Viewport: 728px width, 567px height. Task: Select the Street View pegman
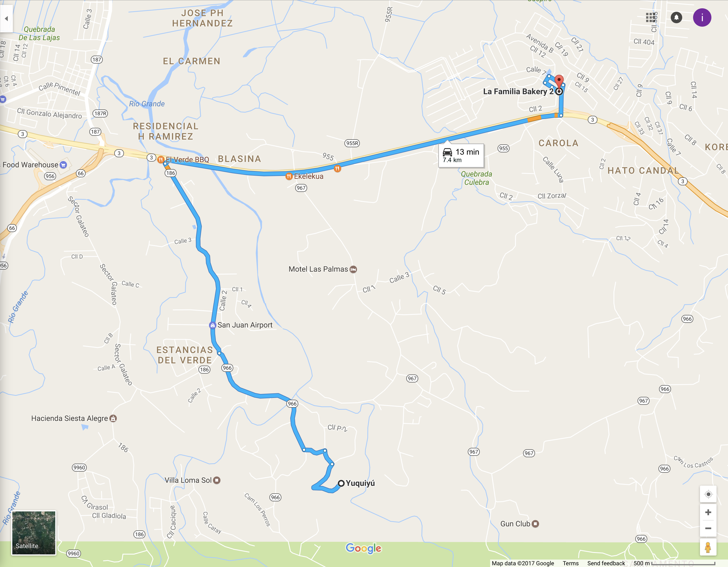(708, 547)
